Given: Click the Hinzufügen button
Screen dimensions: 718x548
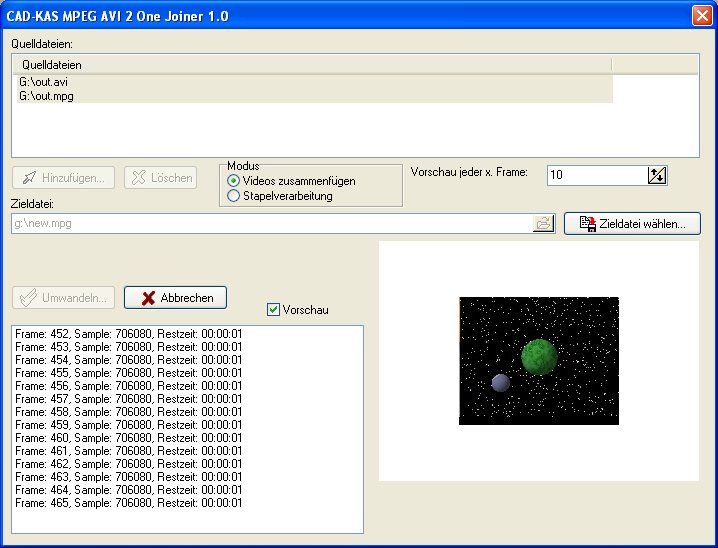Looking at the screenshot, I should (x=64, y=178).
